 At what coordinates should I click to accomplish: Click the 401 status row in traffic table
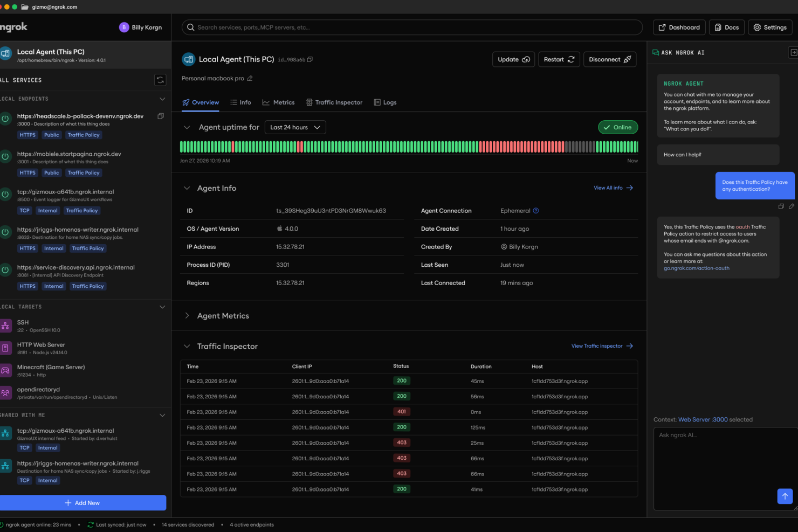click(x=409, y=412)
